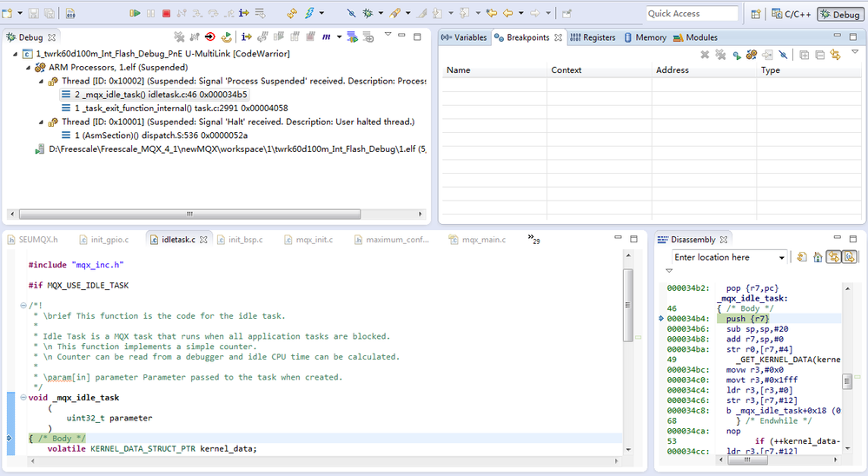Screen dimensions: 868x476
Task: Toggle instruction stepping in Debug view toolbar
Action: pos(247,37)
